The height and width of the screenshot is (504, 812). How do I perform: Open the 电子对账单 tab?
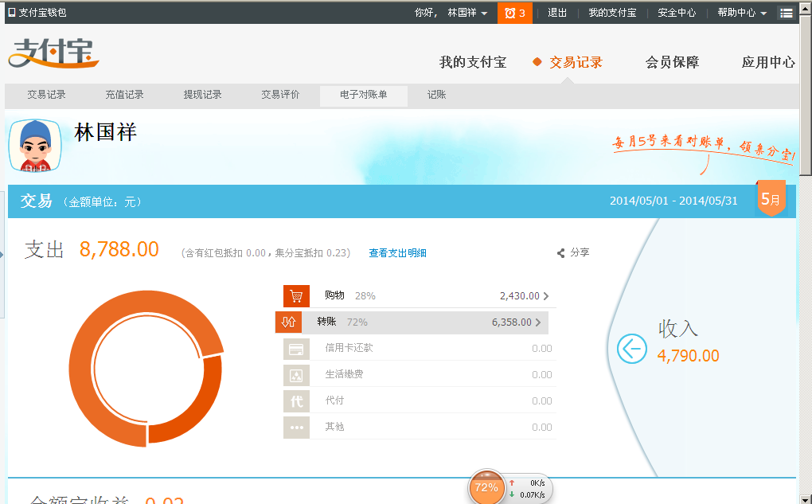[363, 96]
